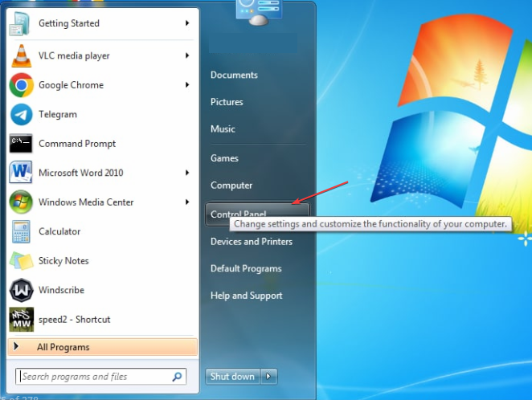
Task: Open the Shut down options arrow
Action: coord(268,376)
